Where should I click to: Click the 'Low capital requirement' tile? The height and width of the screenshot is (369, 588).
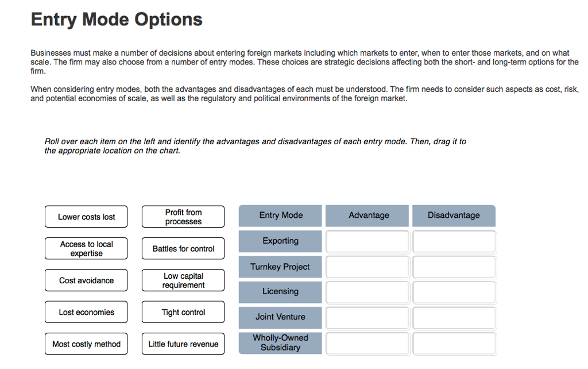(x=183, y=280)
